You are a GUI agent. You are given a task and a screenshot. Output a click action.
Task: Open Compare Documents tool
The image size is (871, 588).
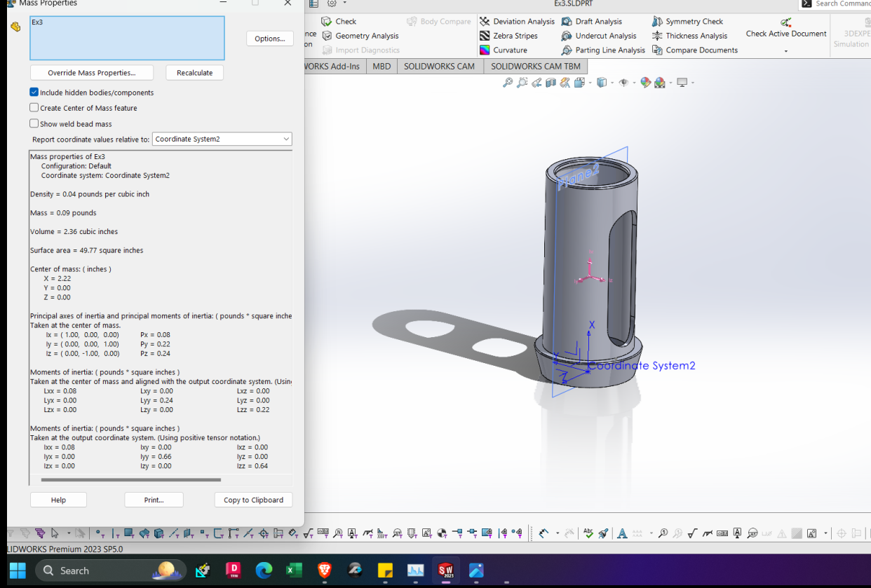pyautogui.click(x=695, y=50)
